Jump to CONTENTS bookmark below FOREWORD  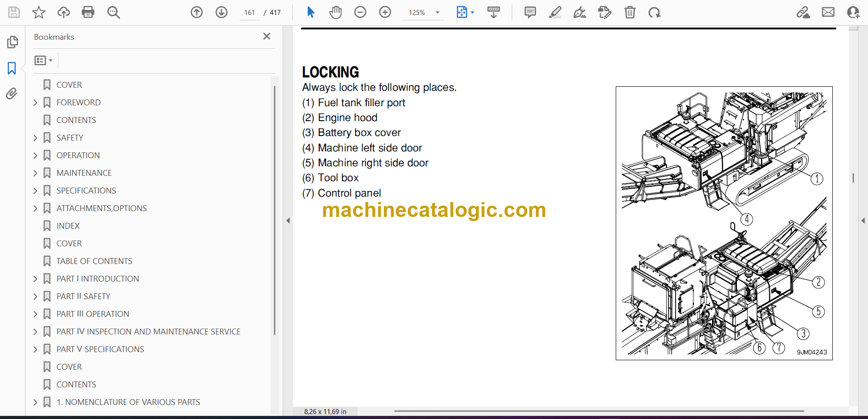[76, 120]
